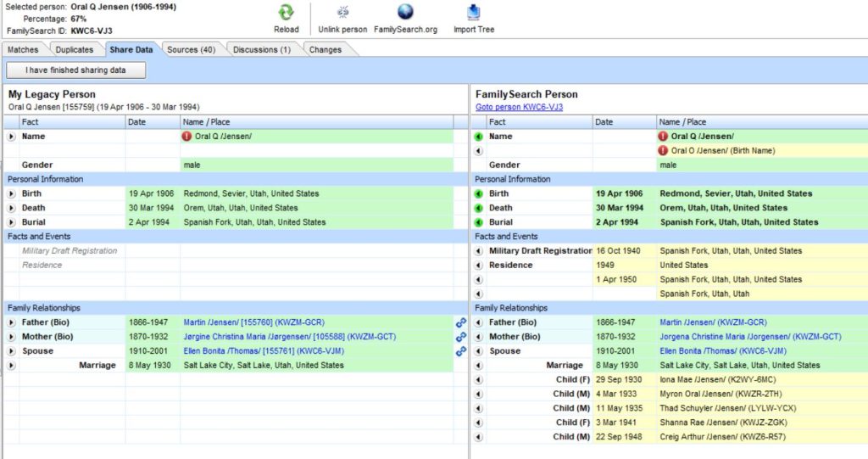Select FamilySearch burial place Spanish Fork
This screenshot has height=459, width=868.
click(x=739, y=222)
